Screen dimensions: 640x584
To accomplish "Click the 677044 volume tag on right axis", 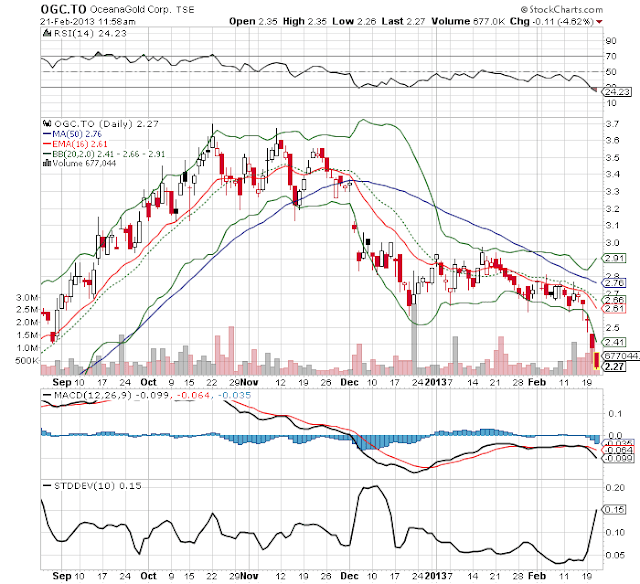I will (x=621, y=356).
